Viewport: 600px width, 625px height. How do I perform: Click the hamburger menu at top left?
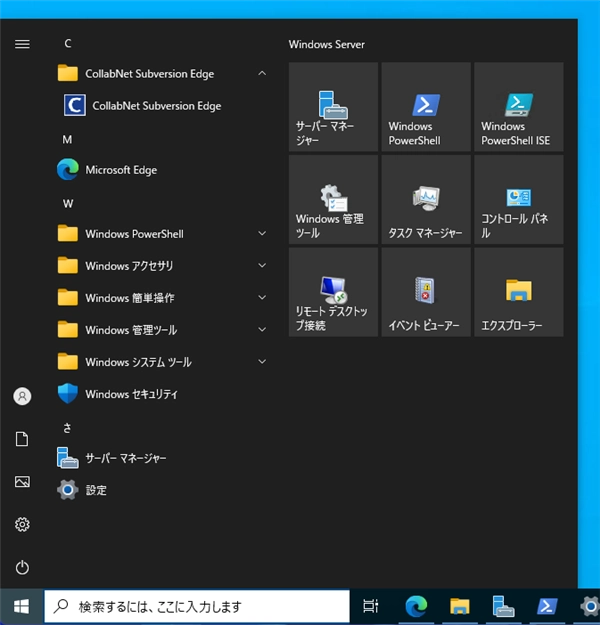[x=22, y=44]
